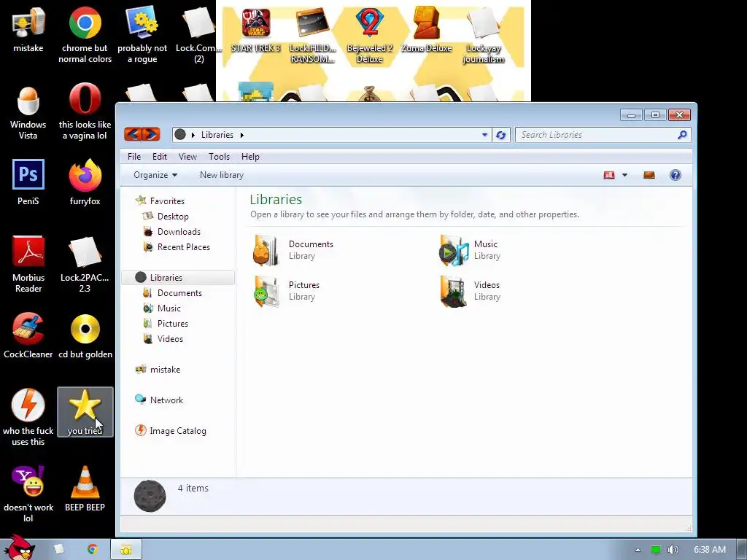Select the 'Lock.2PAC... 2.3' file icon
Viewport: 747px width, 560px height.
click(x=85, y=264)
